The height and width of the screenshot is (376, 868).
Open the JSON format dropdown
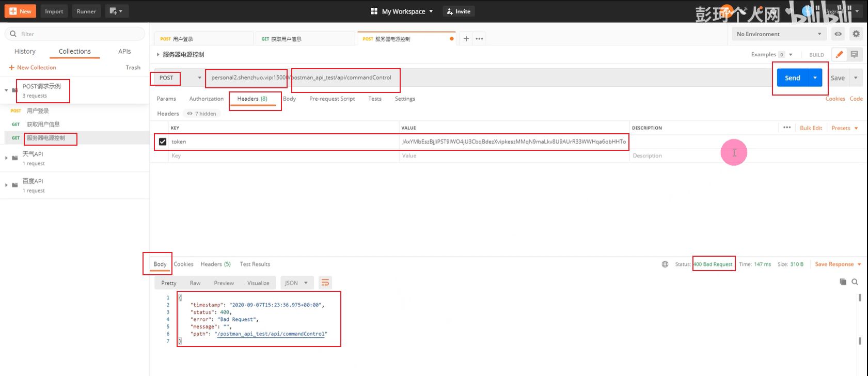coord(296,283)
